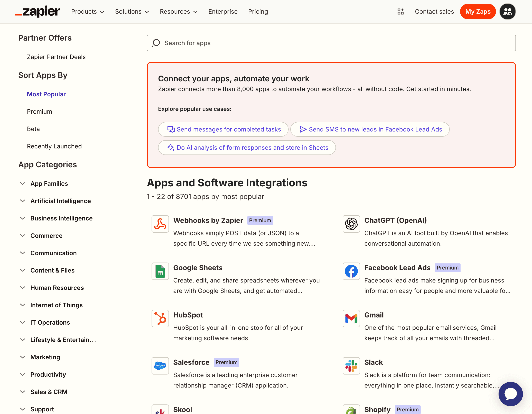The image size is (532, 414).
Task: Click Do AI analysis of form responses
Action: pos(247,148)
